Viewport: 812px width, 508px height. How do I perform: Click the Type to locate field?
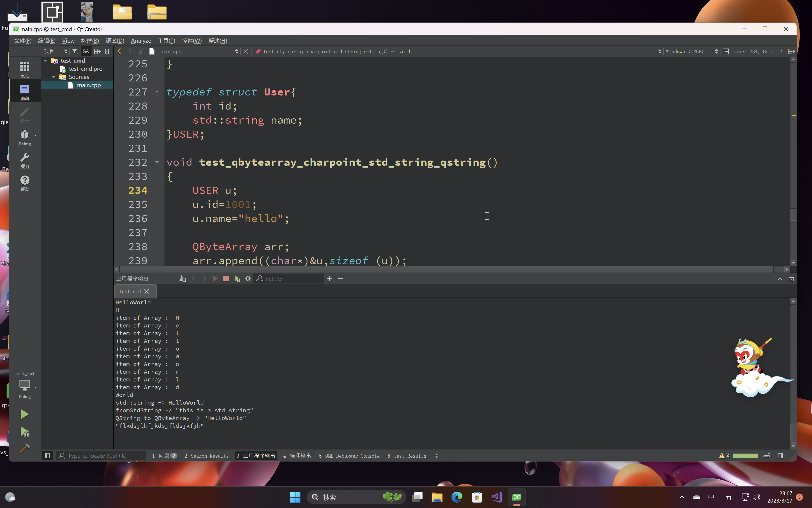point(101,456)
